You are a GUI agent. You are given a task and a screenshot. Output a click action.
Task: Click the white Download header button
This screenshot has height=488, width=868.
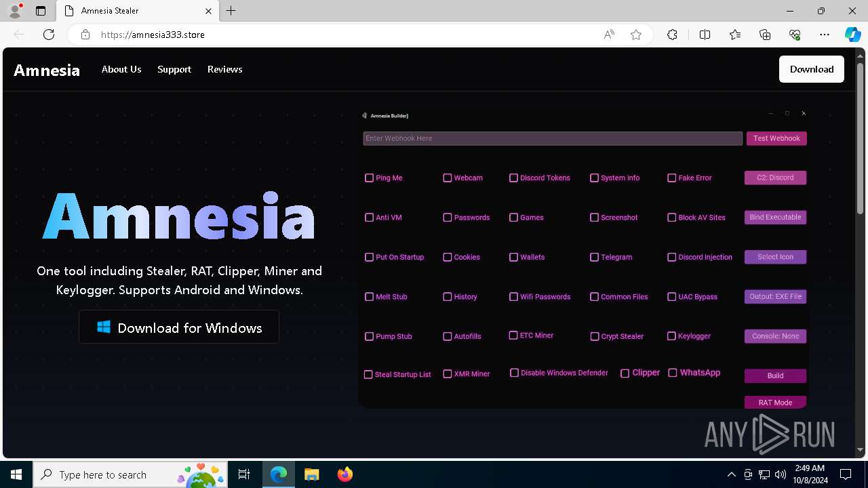click(812, 69)
